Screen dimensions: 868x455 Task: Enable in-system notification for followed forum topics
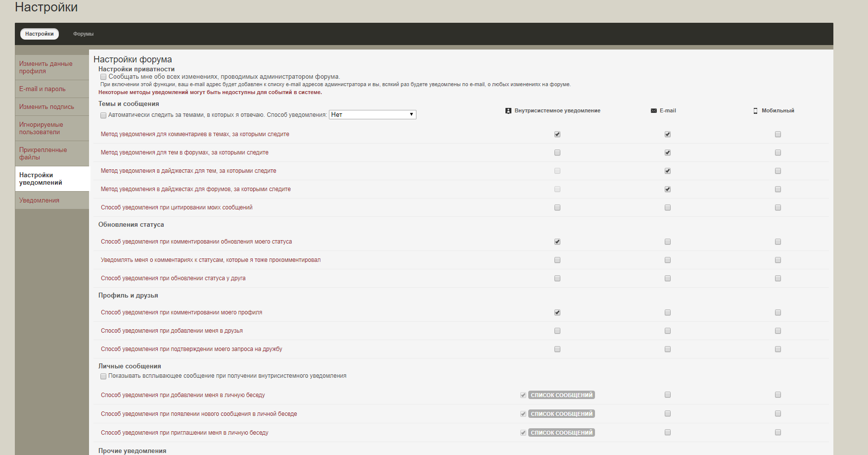(x=557, y=152)
